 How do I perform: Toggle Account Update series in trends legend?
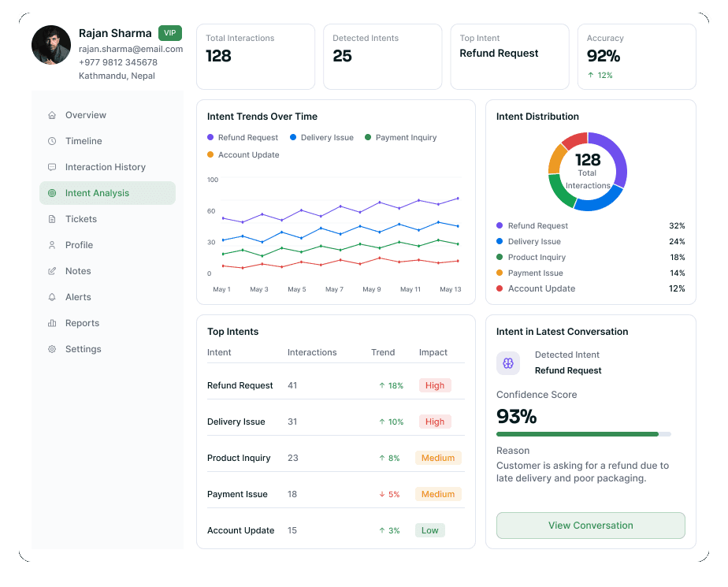(x=243, y=154)
